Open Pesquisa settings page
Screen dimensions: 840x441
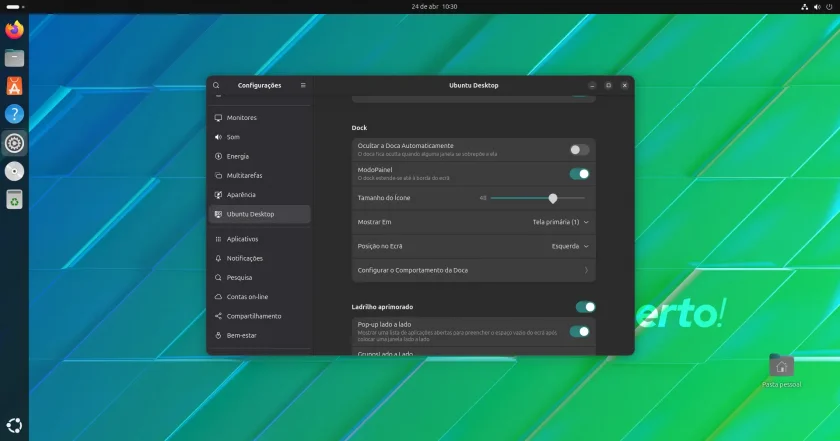(260, 278)
